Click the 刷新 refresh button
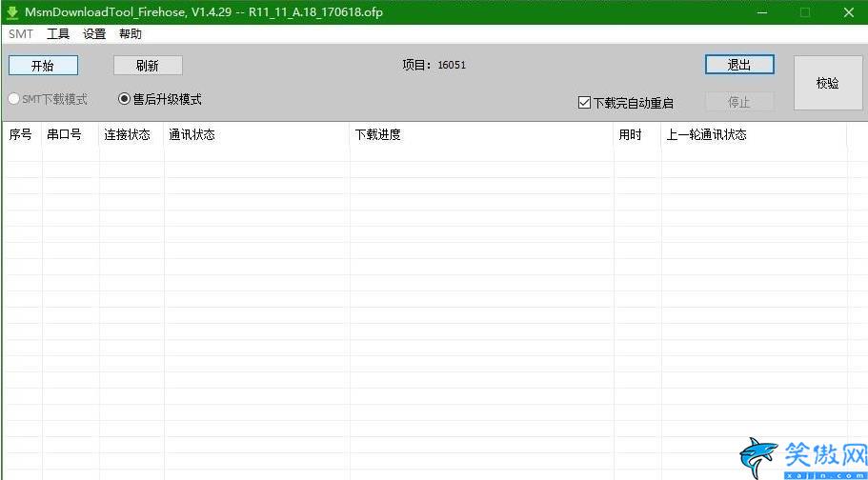 148,66
